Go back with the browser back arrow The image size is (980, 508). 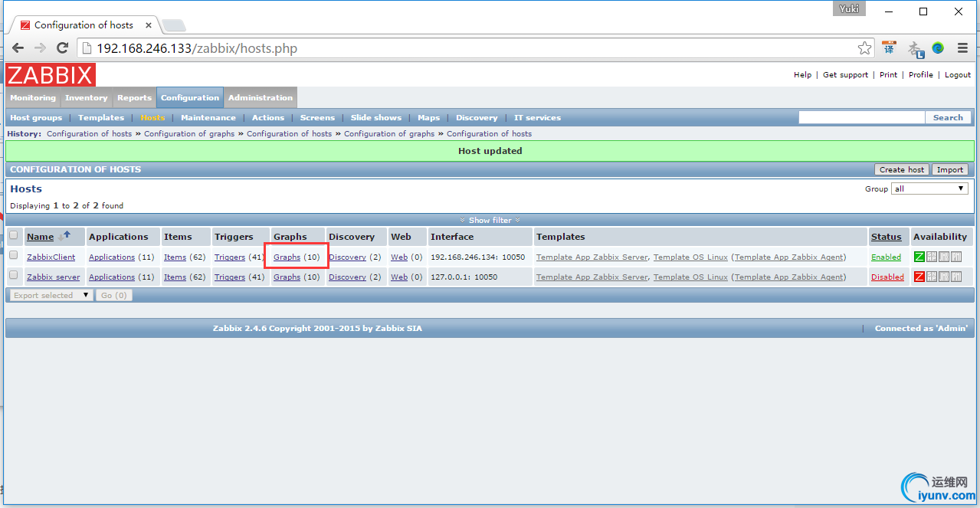[18, 48]
